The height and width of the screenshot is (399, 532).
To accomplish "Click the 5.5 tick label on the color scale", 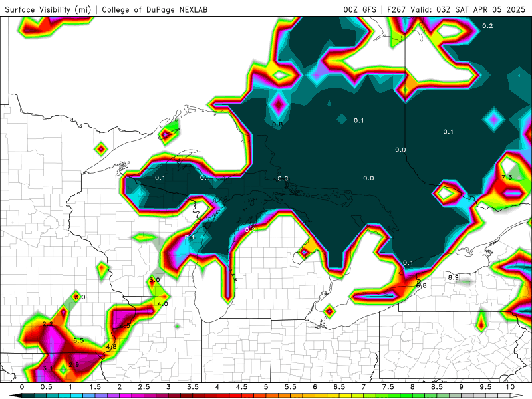I will click(x=291, y=387).
